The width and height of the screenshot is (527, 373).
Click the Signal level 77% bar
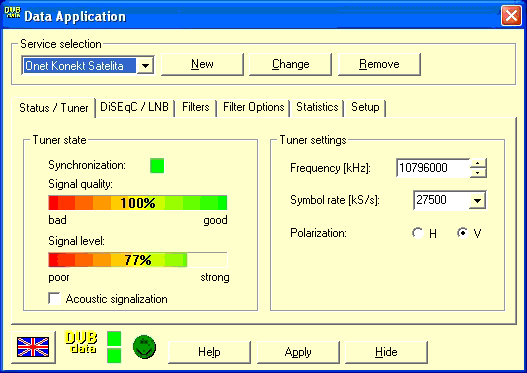(138, 260)
